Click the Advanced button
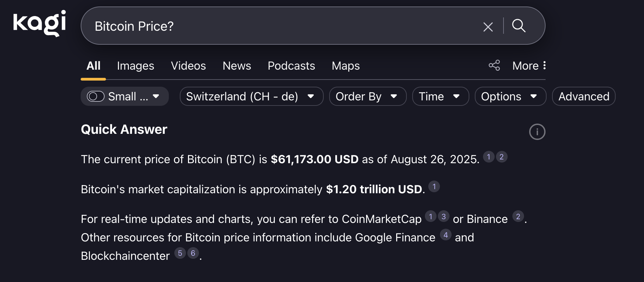 [x=583, y=96]
